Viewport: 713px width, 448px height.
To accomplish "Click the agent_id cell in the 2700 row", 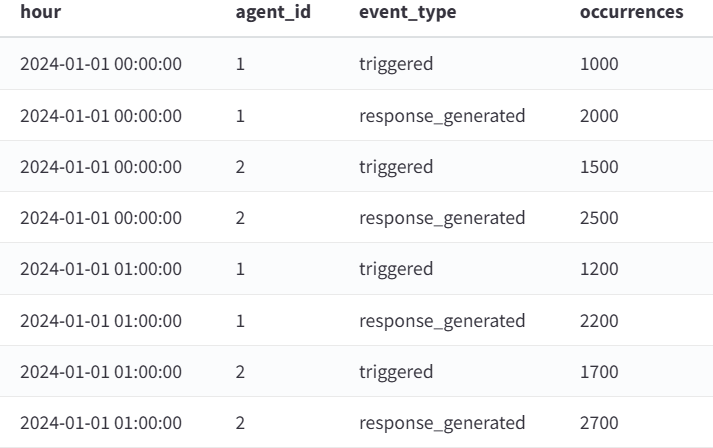I will point(240,423).
